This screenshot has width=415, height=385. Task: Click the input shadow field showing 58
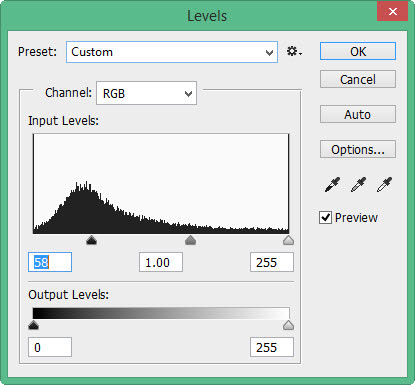[x=50, y=262]
